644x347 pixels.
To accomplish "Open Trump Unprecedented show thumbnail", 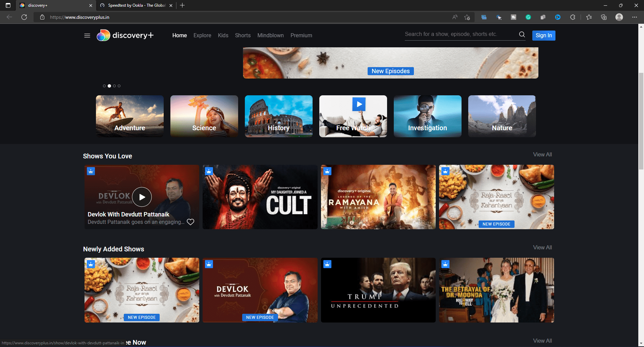I will (378, 290).
